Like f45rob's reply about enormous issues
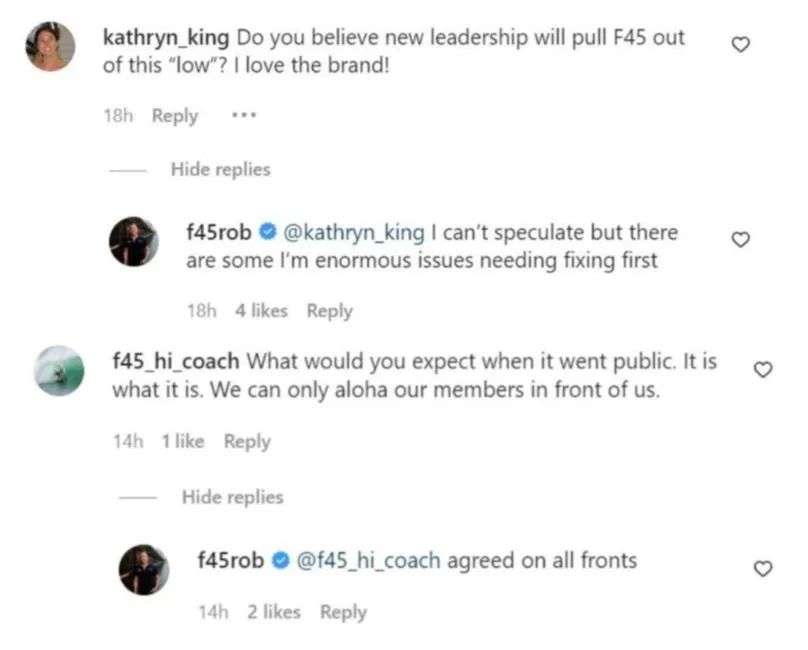This screenshot has width=808, height=650. tap(741, 240)
